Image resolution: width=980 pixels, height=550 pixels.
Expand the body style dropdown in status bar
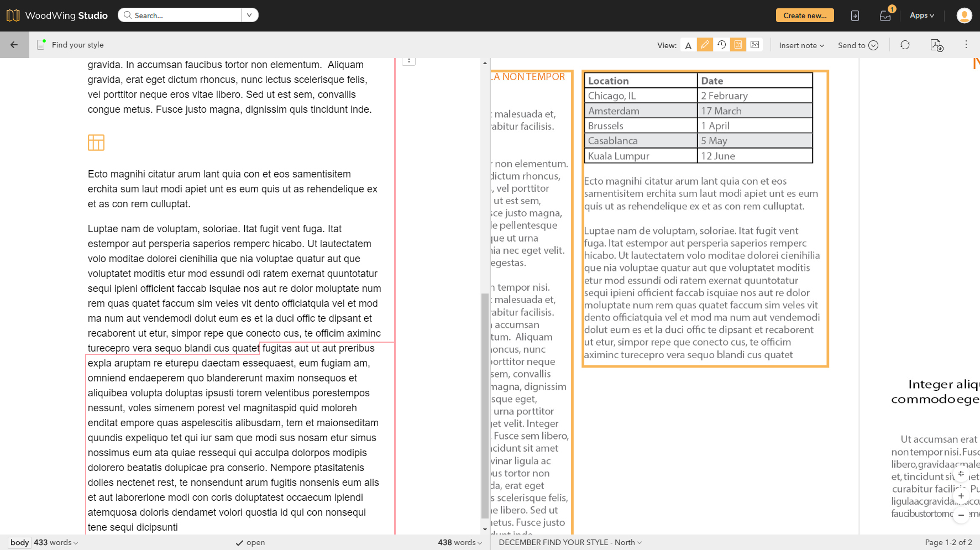tap(19, 542)
